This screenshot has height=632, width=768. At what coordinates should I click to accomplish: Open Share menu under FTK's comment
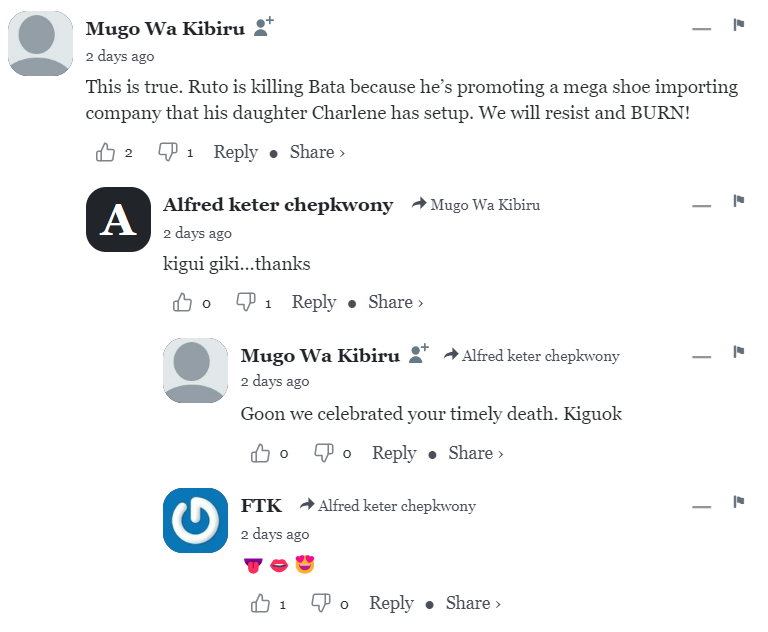click(x=473, y=603)
